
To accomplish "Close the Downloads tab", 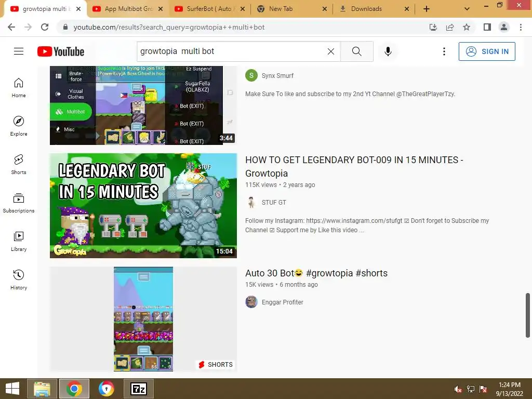I will click(x=407, y=9).
